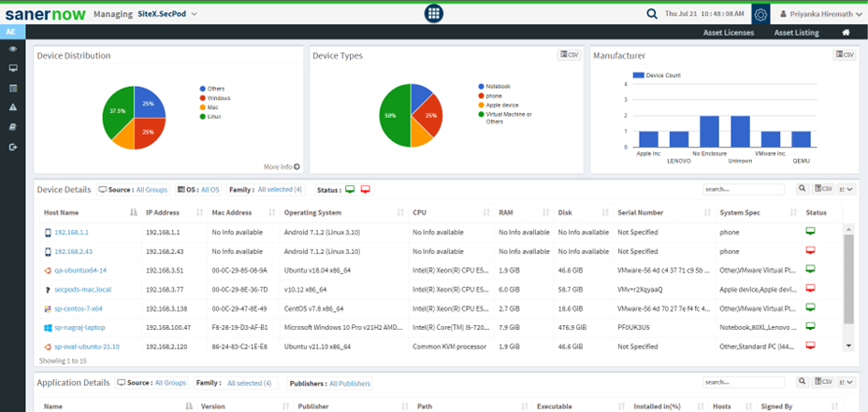Image resolution: width=868 pixels, height=412 pixels.
Task: Open Asset Listing page
Action: point(797,33)
